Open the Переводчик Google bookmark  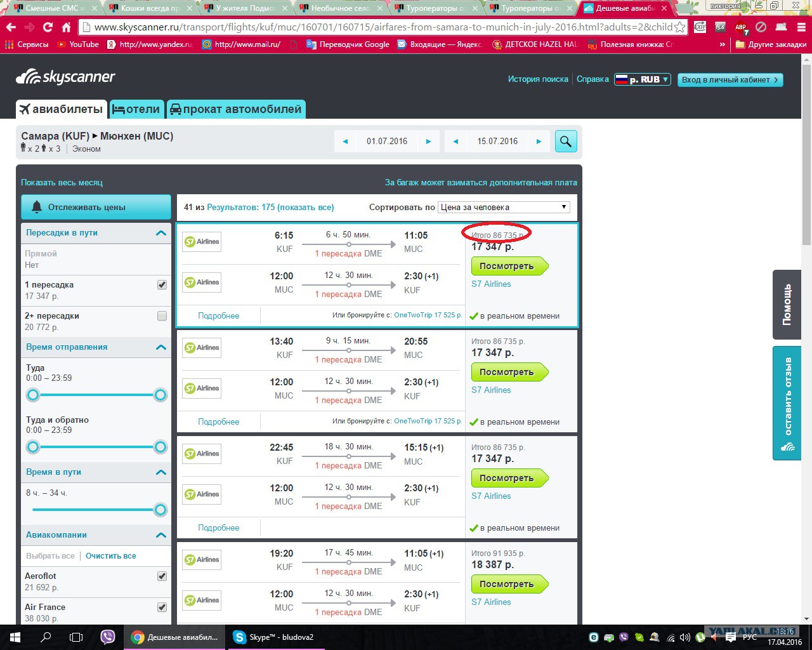[x=348, y=44]
